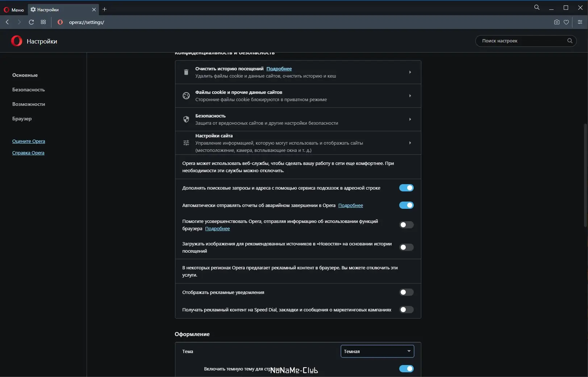Select Безопасность in the settings sidebar
The image size is (588, 377).
click(x=29, y=90)
